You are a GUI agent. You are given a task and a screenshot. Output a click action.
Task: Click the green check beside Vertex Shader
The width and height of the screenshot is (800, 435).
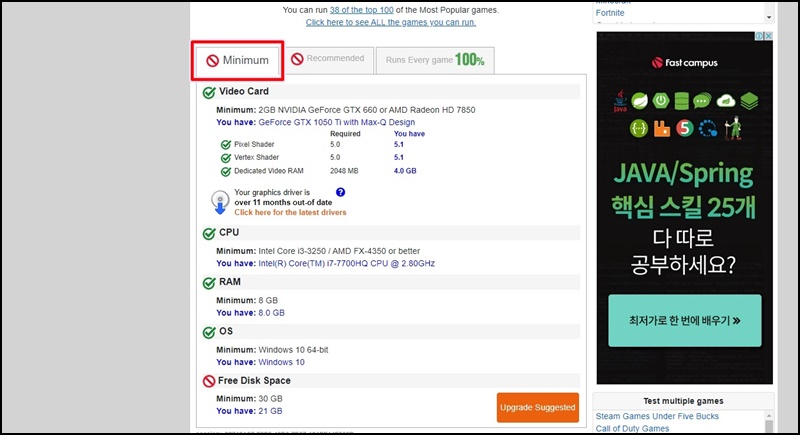226,158
